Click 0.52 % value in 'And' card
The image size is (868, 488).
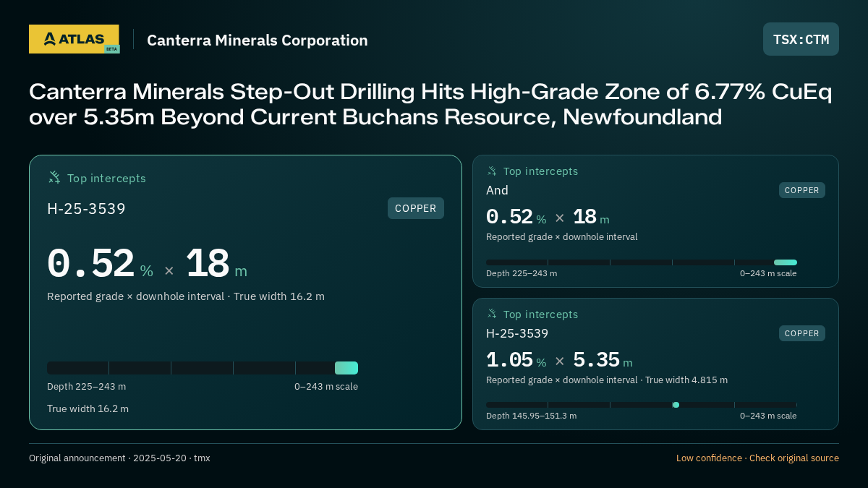pyautogui.click(x=516, y=217)
